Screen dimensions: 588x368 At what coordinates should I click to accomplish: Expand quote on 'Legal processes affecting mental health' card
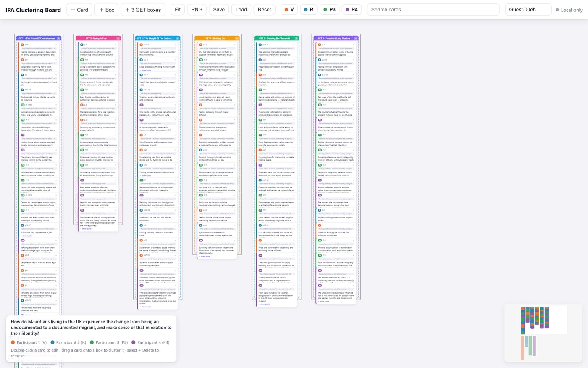coord(145,70)
